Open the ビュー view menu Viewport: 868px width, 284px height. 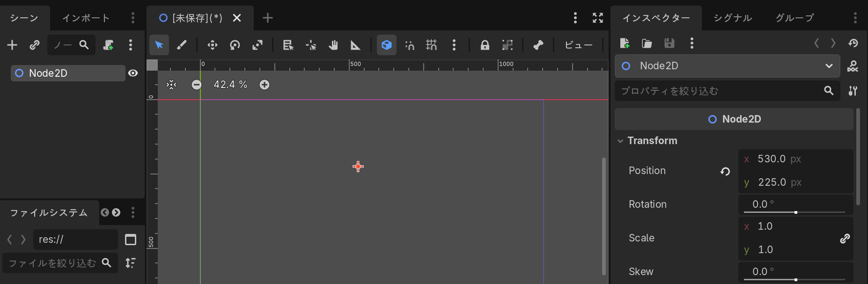pyautogui.click(x=579, y=45)
